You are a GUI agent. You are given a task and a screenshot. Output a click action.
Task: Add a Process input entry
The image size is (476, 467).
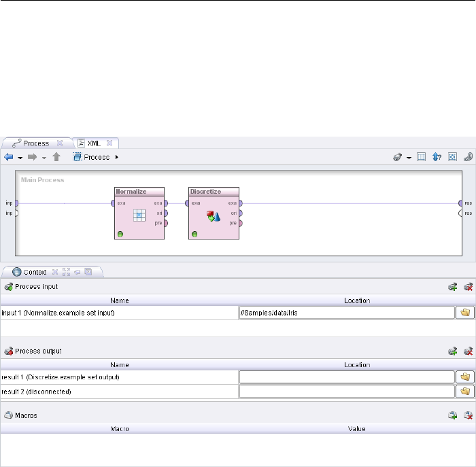pos(453,287)
